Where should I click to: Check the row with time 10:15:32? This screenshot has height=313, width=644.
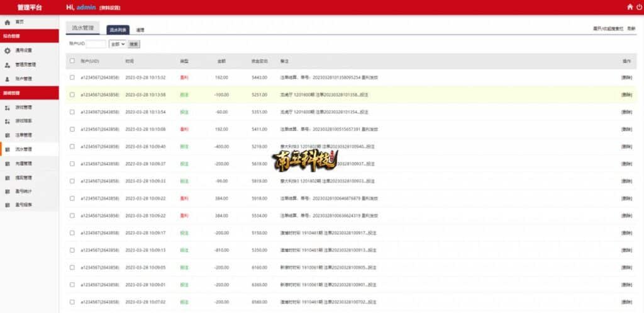72,77
